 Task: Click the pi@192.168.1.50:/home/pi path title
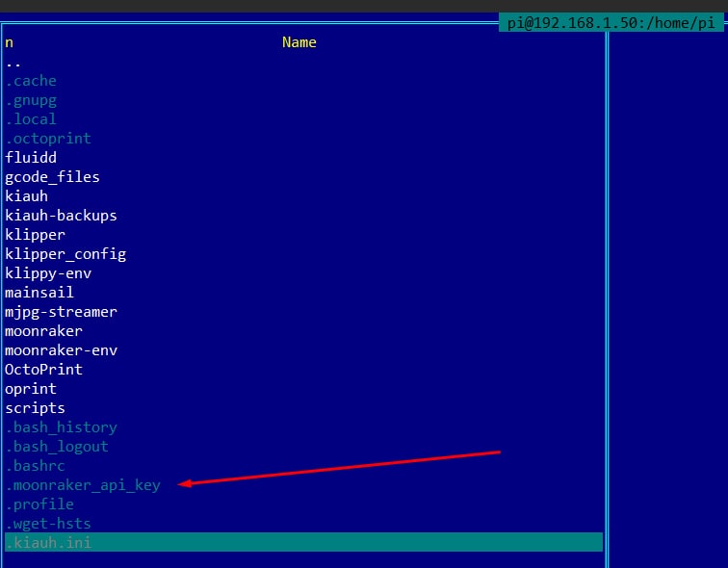611,23
